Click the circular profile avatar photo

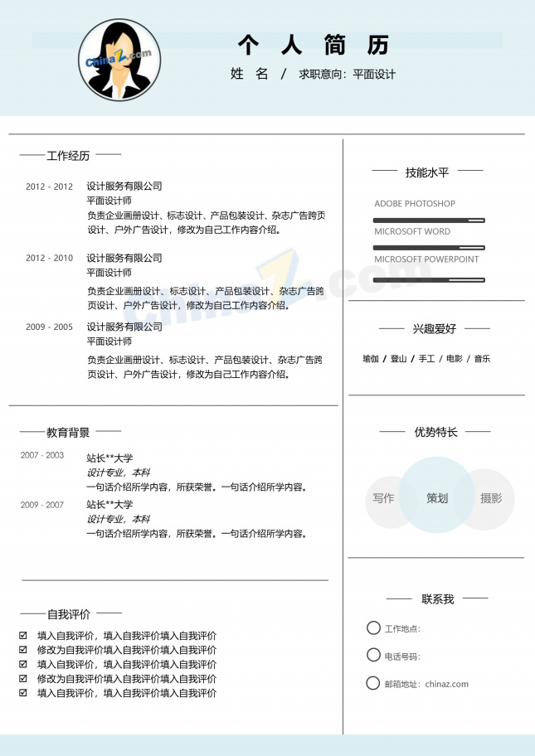click(x=119, y=60)
